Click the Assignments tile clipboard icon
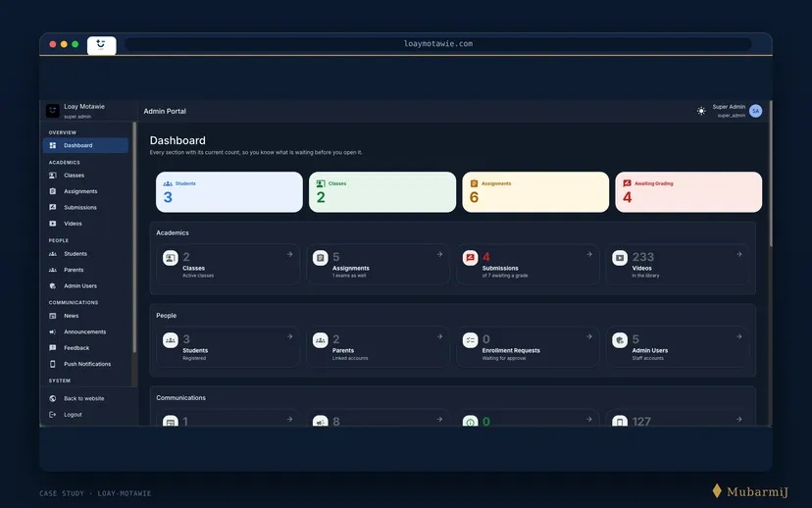Image resolution: width=812 pixels, height=508 pixels. [x=321, y=258]
